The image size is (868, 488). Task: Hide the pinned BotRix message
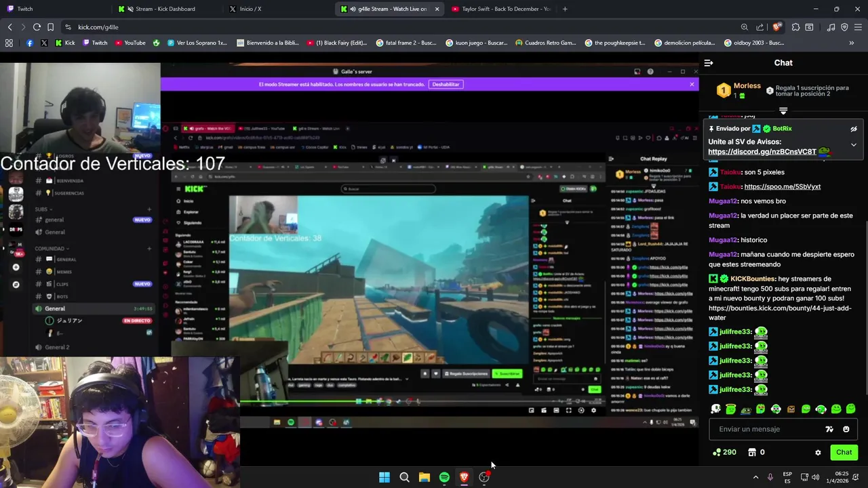[x=854, y=129]
